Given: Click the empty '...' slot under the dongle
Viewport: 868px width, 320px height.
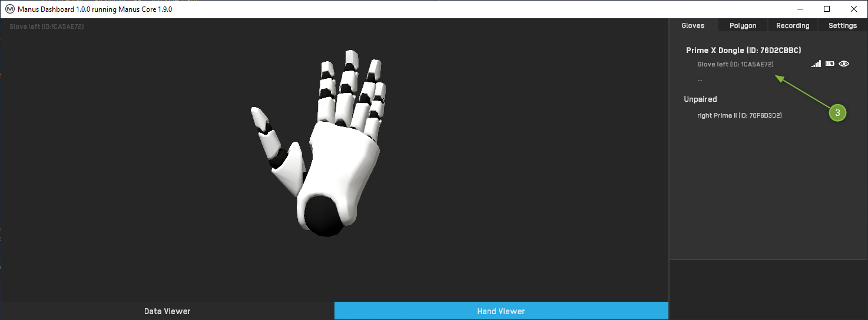Looking at the screenshot, I should point(700,79).
